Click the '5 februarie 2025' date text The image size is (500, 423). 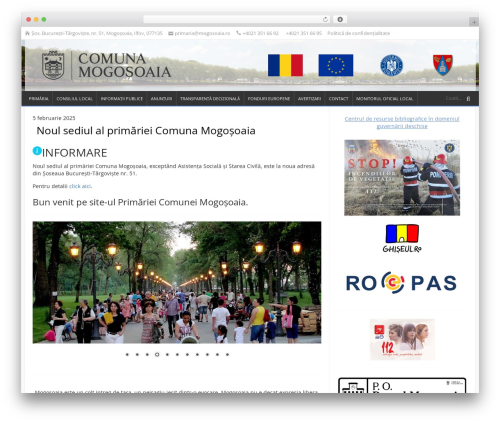click(x=54, y=118)
